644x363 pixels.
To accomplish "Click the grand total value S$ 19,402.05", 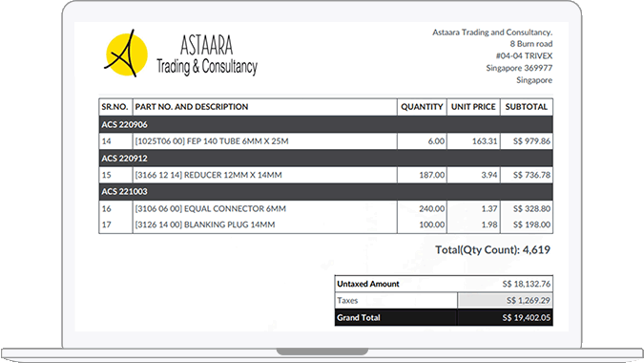I will coord(526,317).
